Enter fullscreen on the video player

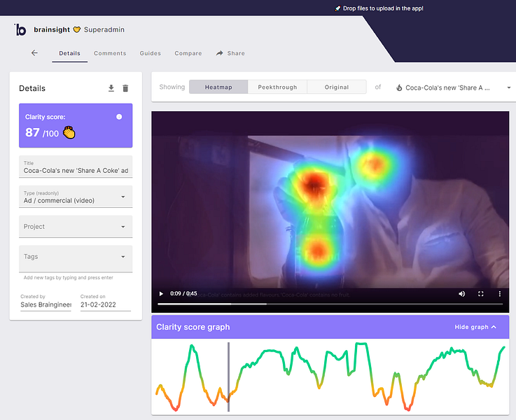point(481,294)
